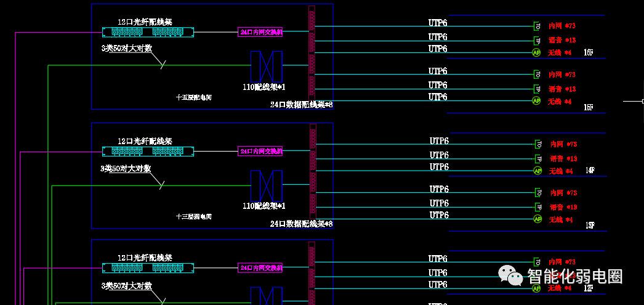This screenshot has width=644, height=305.
Task: Click 内网 *73 text on 15F
Action: click(x=562, y=75)
